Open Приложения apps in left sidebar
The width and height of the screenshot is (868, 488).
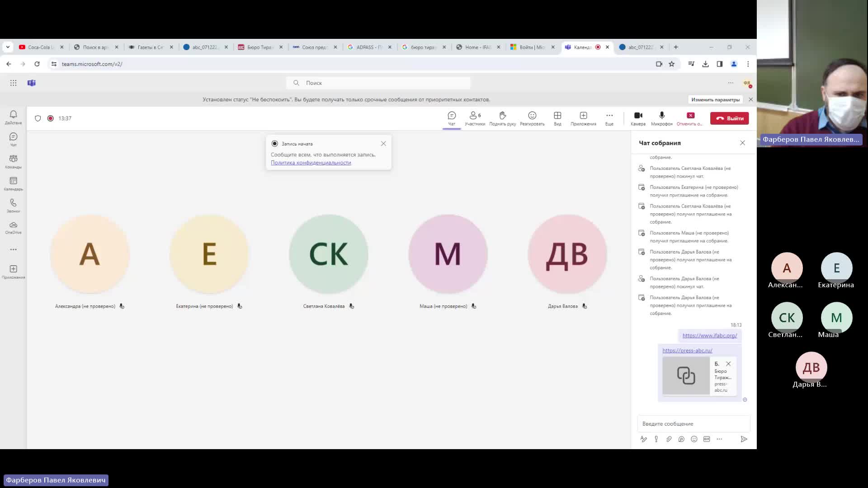pyautogui.click(x=13, y=272)
